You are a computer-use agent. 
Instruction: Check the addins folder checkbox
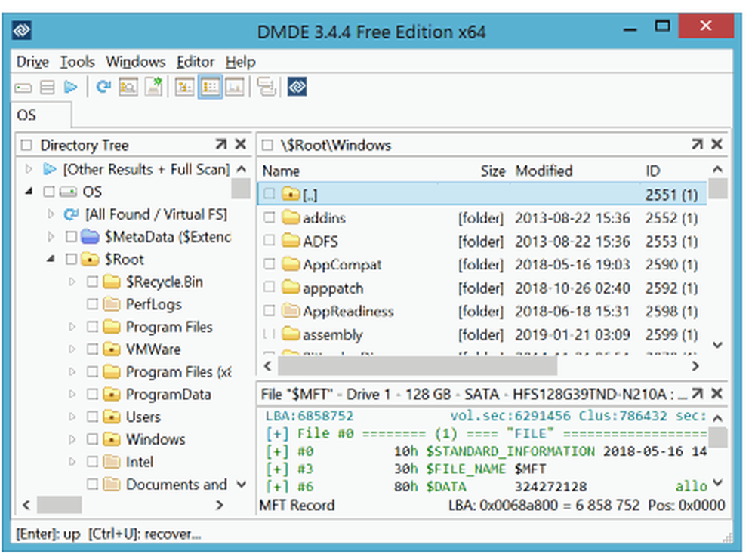(x=270, y=217)
